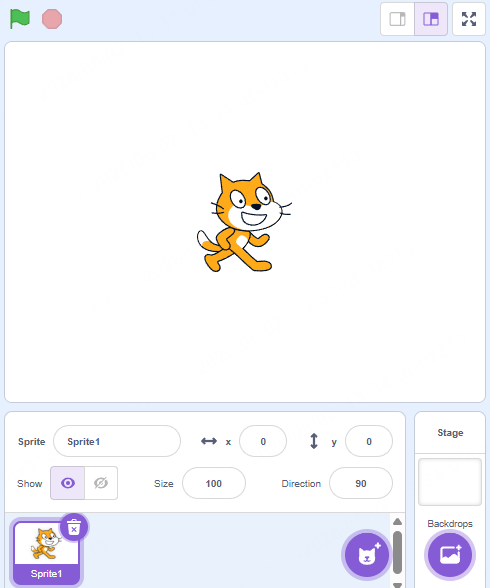Hide the sprite using crossed-eye icon
490x588 pixels.
coord(101,483)
